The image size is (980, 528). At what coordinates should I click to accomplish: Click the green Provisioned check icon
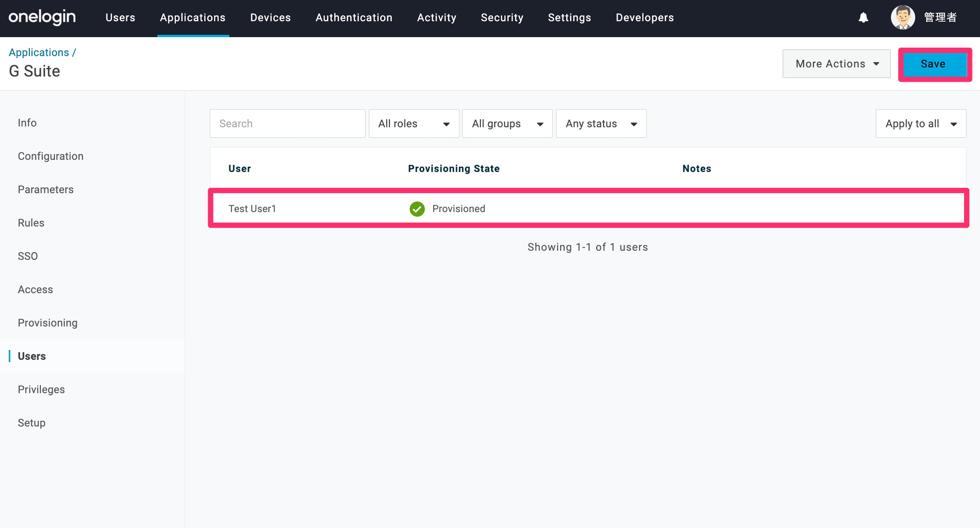coord(417,209)
